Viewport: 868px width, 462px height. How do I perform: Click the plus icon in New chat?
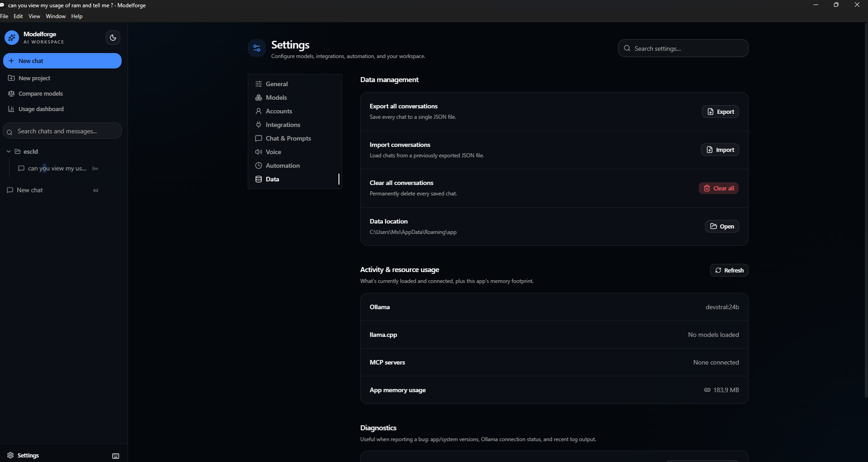coord(11,61)
